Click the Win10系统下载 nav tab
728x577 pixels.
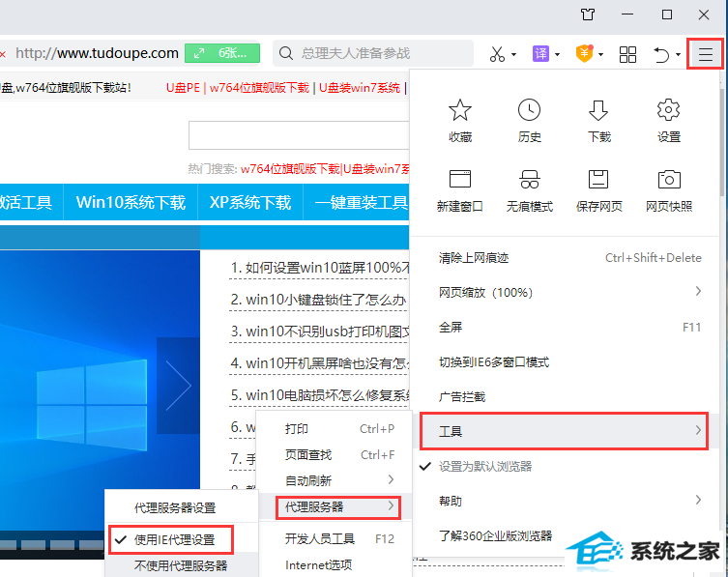pyautogui.click(x=131, y=202)
